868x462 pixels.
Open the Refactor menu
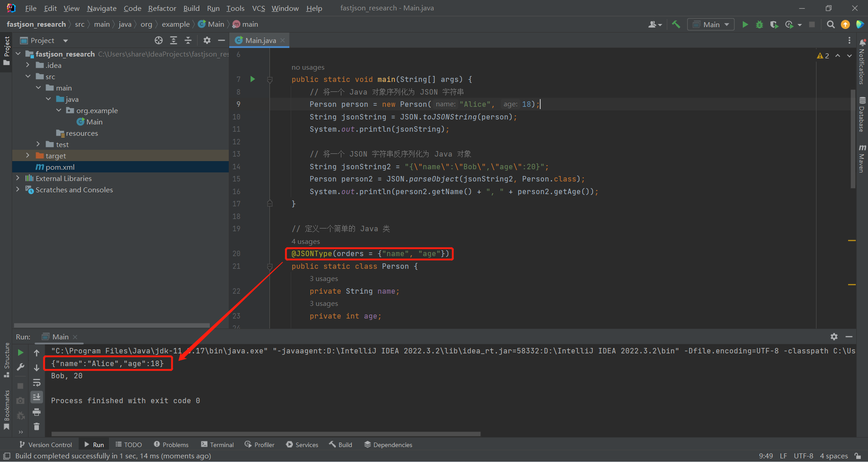(162, 8)
